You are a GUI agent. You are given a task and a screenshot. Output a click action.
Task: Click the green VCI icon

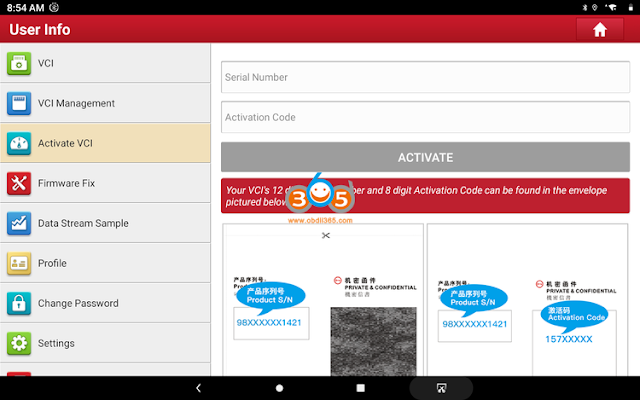coord(19,63)
